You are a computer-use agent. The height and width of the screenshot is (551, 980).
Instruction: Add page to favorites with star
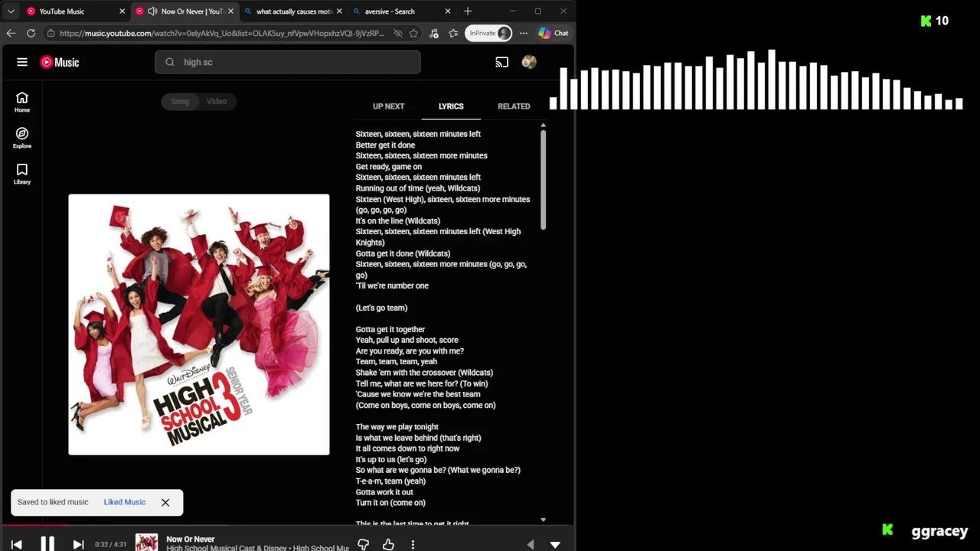[x=413, y=33]
